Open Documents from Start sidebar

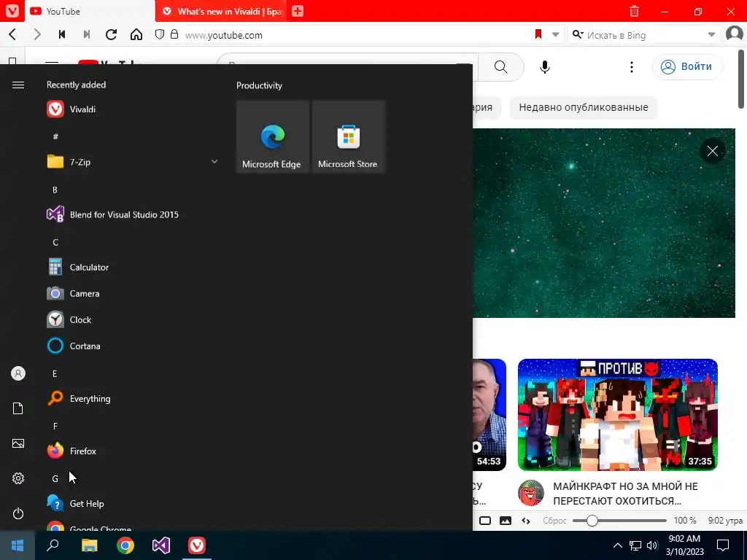pos(18,408)
